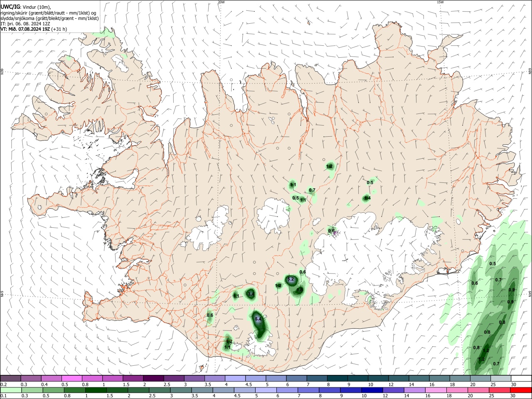Select the 'rigning/skúrir' legend description line
This screenshot has width=532, height=399.
pyautogui.click(x=48, y=13)
